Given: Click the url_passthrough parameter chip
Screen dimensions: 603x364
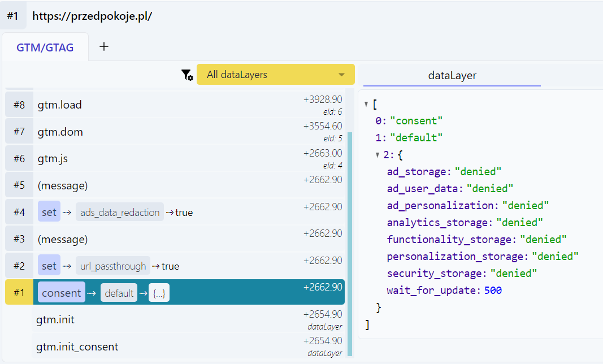Looking at the screenshot, I should click(113, 266).
